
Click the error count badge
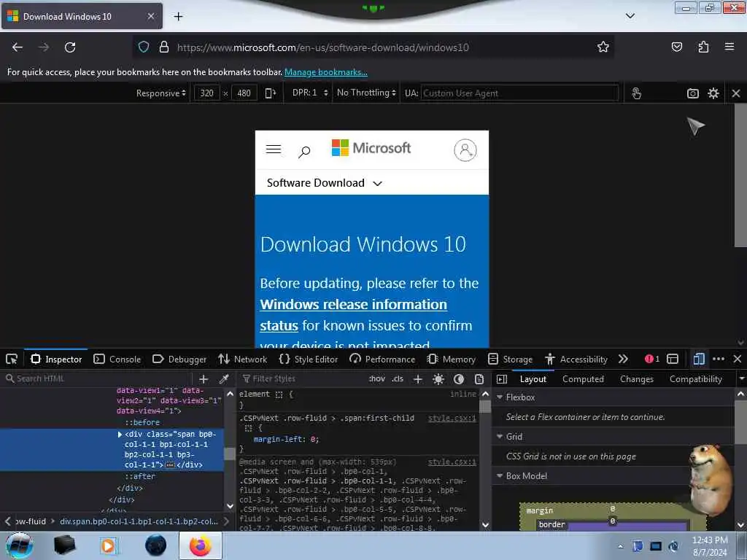(651, 359)
